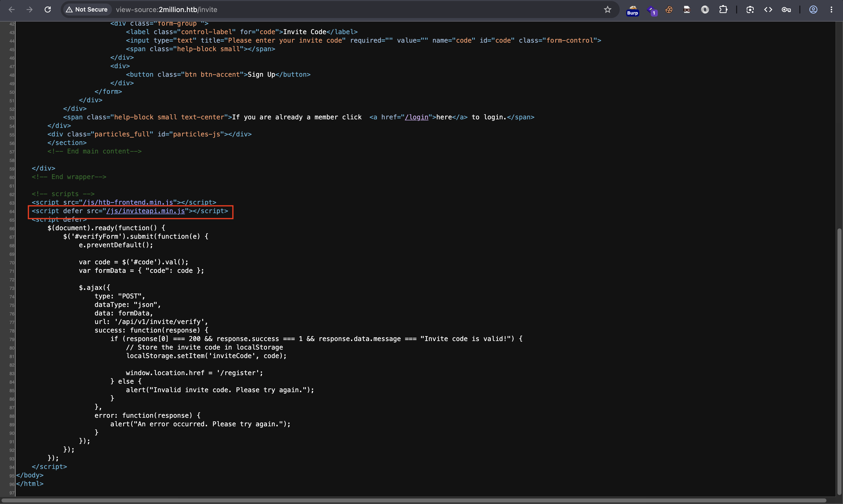Go back to the previous page
The width and height of the screenshot is (843, 504).
click(x=11, y=10)
